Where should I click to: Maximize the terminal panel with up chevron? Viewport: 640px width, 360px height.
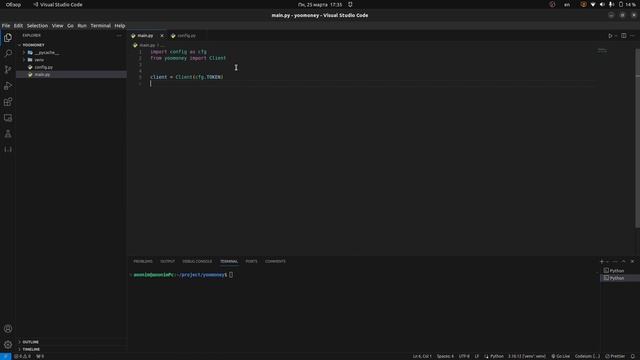pyautogui.click(x=623, y=261)
